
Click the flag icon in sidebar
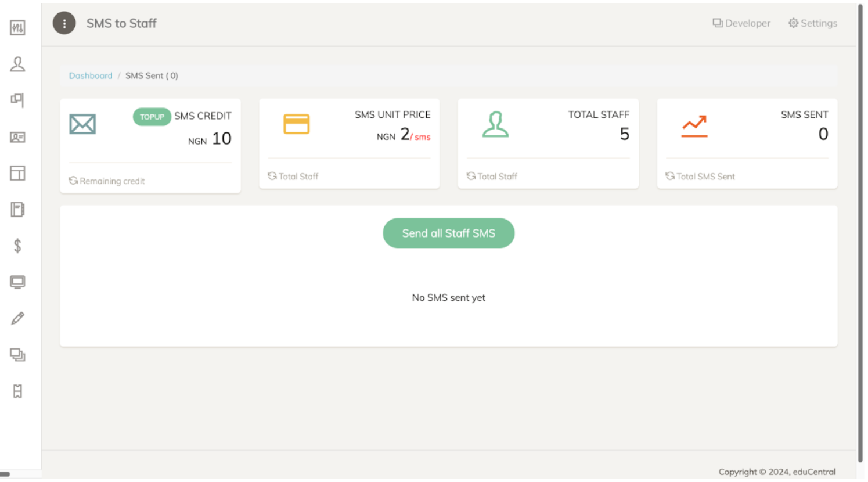tap(17, 100)
